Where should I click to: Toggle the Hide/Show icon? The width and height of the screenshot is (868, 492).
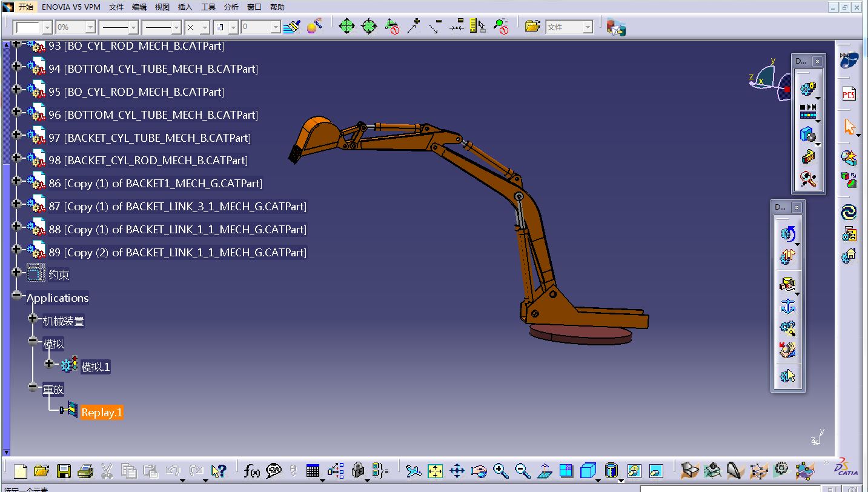point(634,471)
